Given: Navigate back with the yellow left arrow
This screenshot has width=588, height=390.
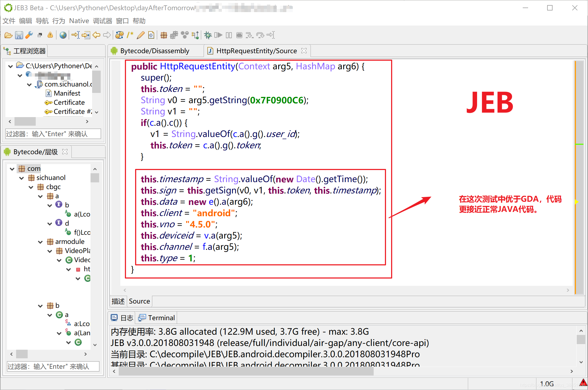Looking at the screenshot, I should (x=96, y=35).
